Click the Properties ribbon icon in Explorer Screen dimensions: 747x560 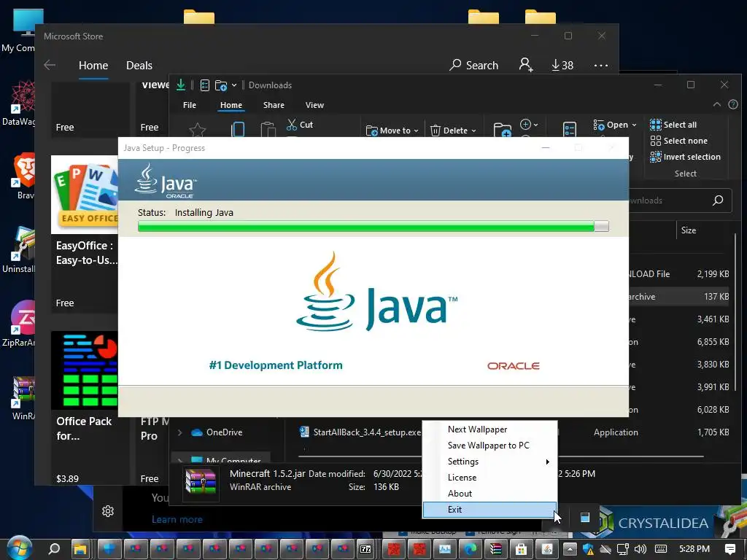(x=569, y=129)
